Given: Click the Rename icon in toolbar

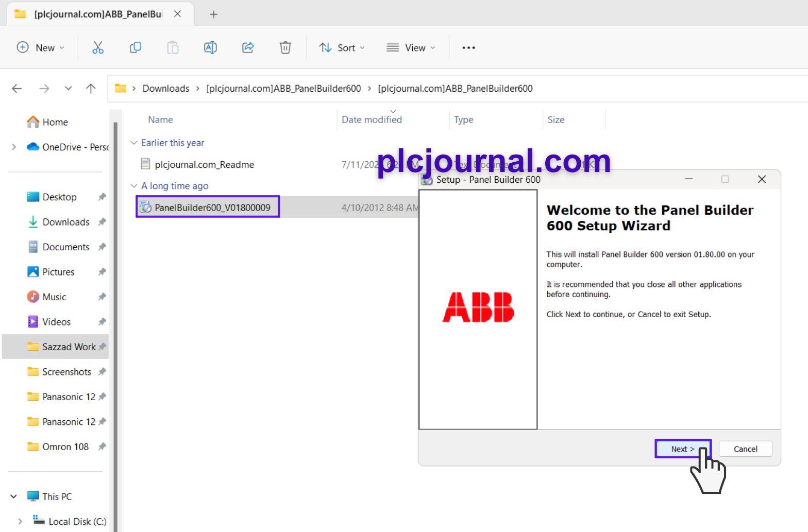Looking at the screenshot, I should point(210,47).
